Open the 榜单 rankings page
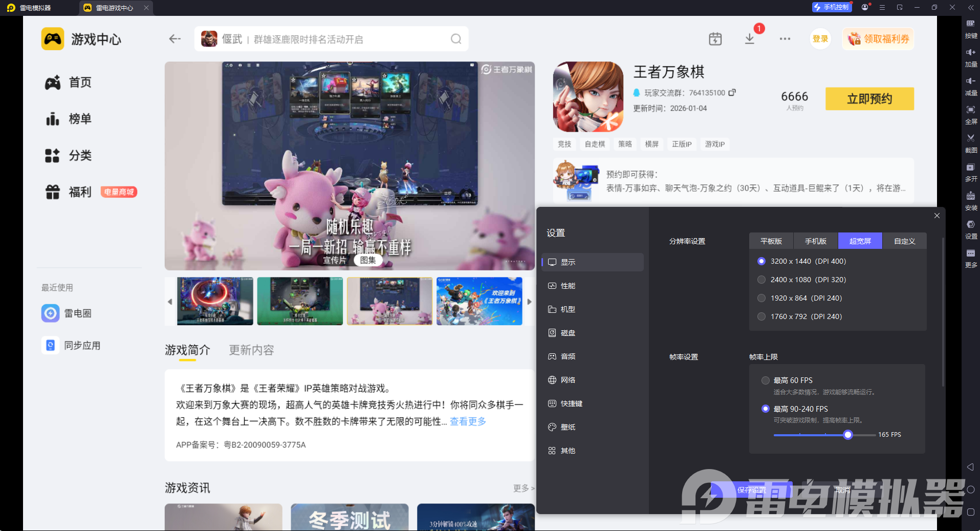Screen dimensions: 980x531 pos(69,119)
